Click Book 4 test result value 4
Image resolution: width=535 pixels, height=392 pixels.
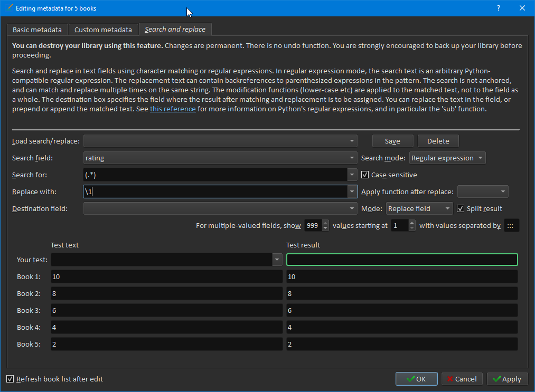click(402, 327)
